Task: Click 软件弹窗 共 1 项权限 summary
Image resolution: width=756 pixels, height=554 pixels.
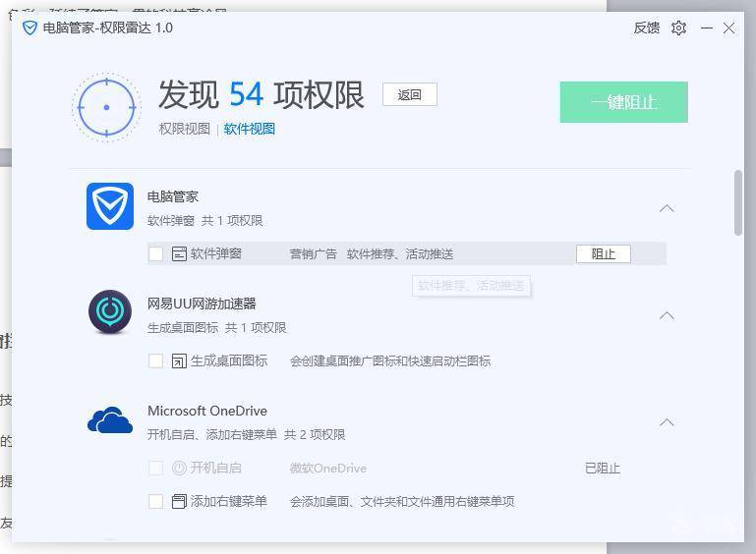Action: (204, 221)
